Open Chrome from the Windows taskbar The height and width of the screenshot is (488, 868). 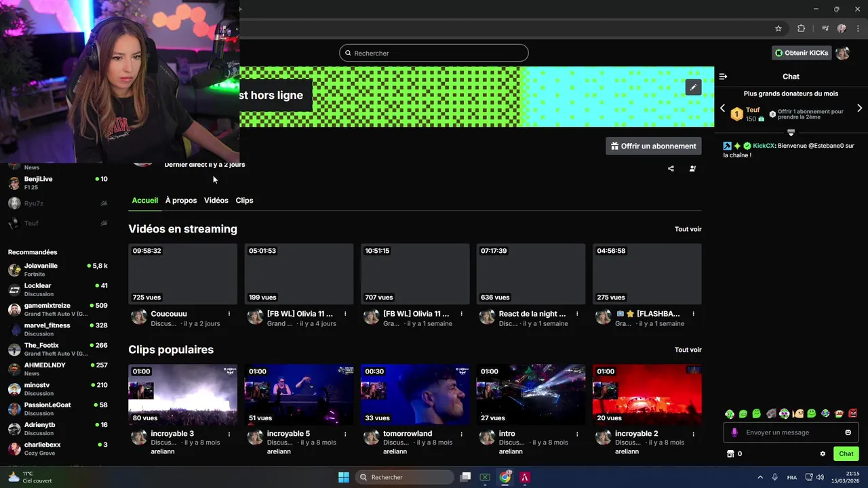coord(505,477)
